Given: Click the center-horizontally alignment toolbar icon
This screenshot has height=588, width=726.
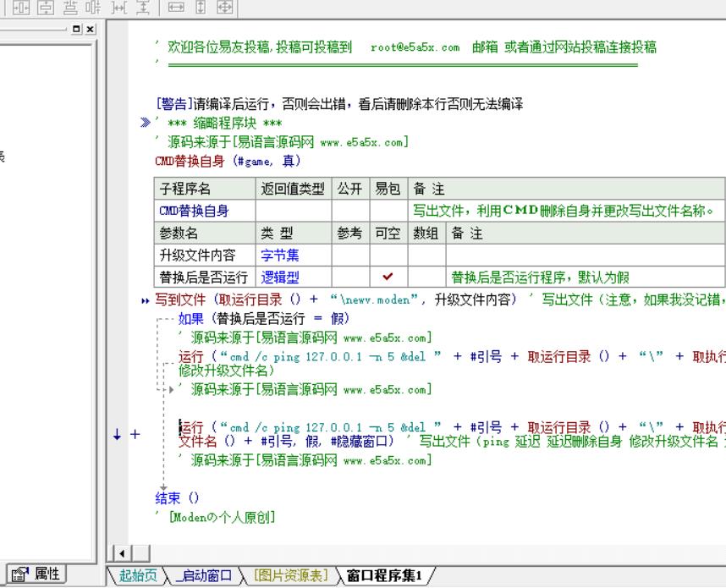Looking at the screenshot, I should tap(21, 7).
